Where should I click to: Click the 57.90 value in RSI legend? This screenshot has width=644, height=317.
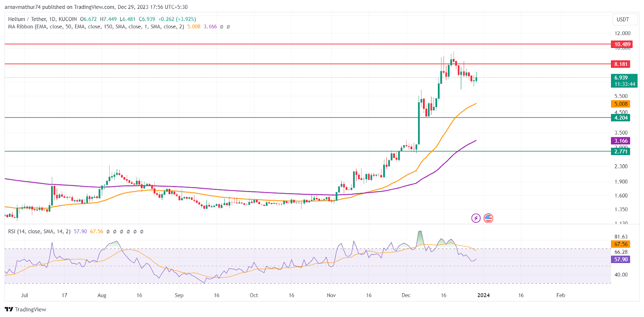click(x=80, y=232)
